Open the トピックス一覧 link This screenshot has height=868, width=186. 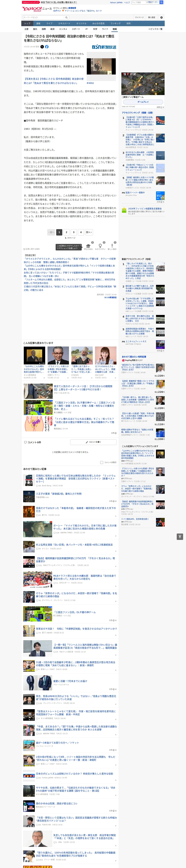coord(155,29)
